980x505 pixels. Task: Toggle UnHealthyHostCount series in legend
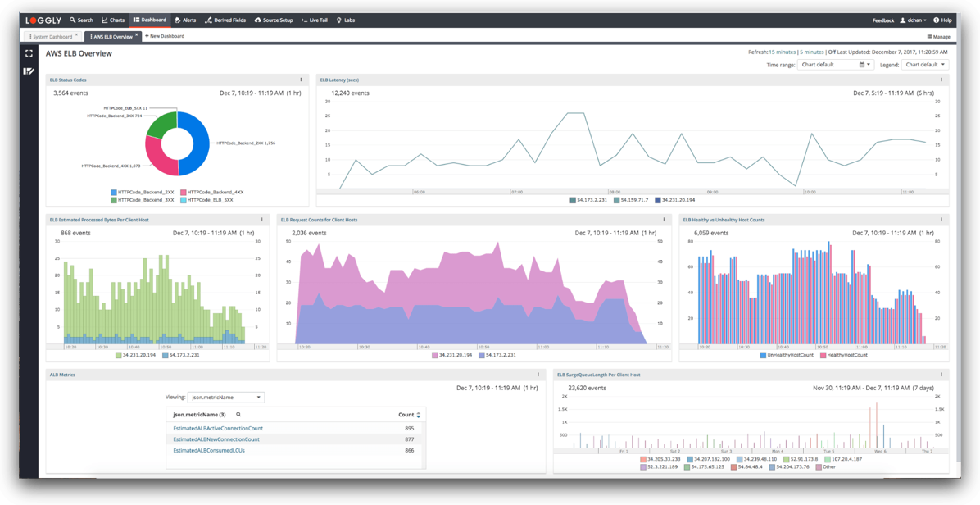tap(787, 355)
